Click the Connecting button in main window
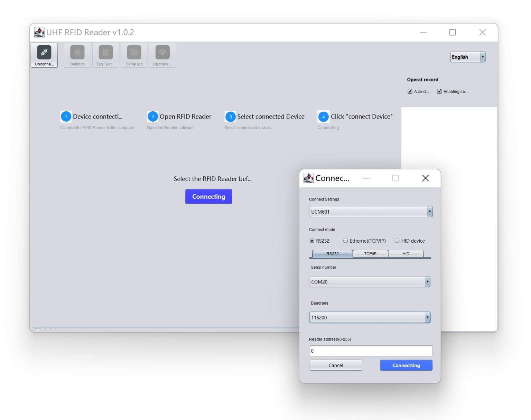The height and width of the screenshot is (420, 531). click(208, 196)
